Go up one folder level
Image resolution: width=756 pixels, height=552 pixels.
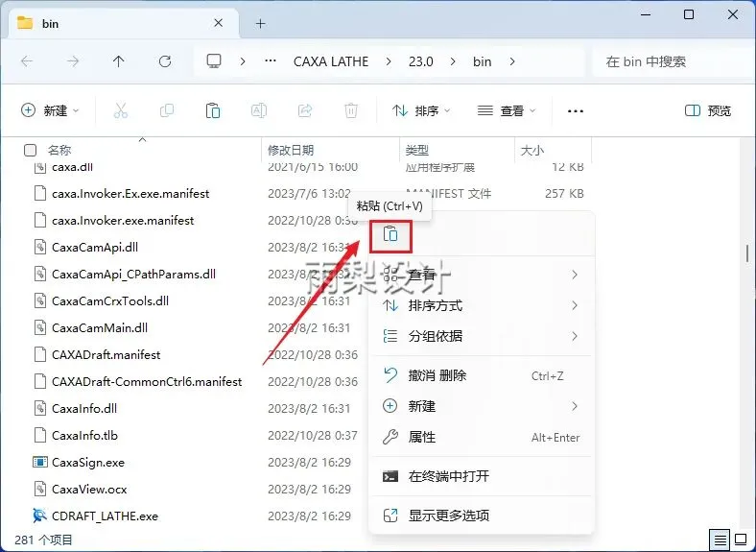pyautogui.click(x=119, y=61)
